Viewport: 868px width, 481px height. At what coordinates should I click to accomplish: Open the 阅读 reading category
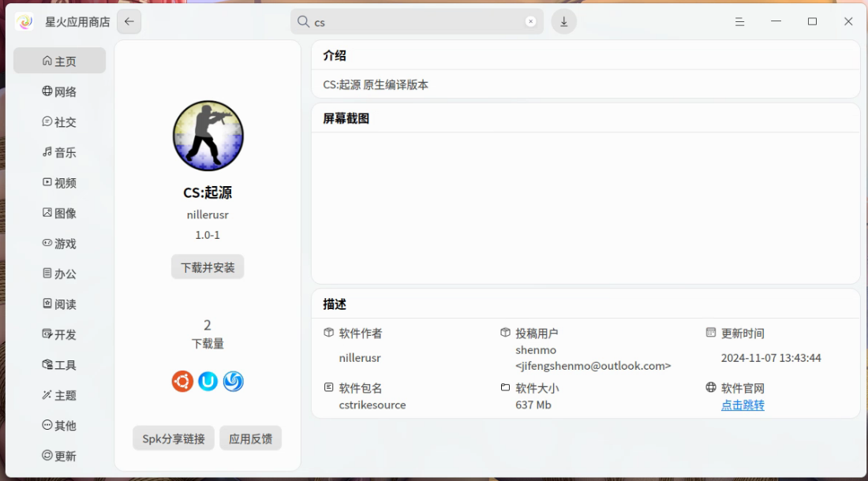[59, 304]
